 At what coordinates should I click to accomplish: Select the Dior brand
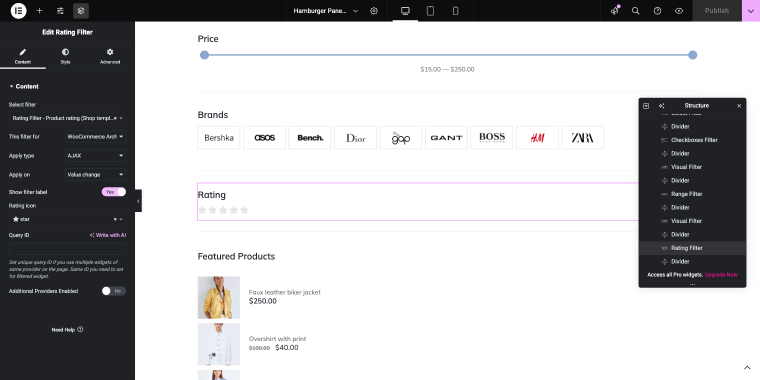[355, 138]
